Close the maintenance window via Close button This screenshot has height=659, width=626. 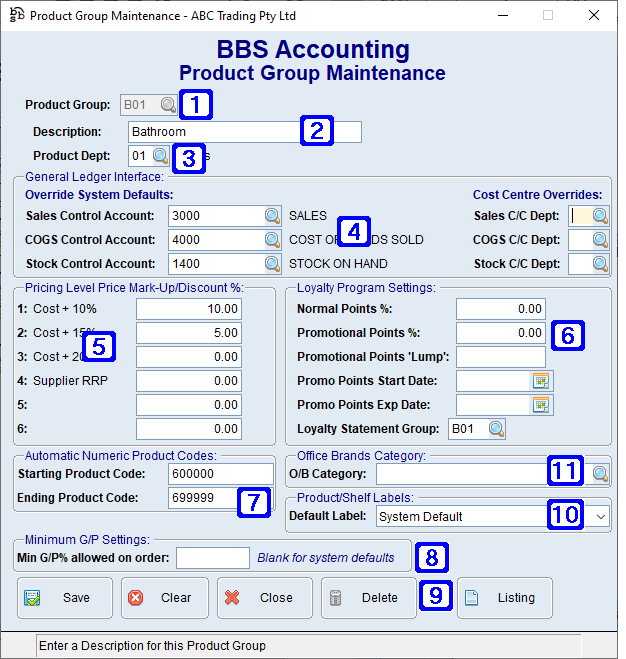coord(265,598)
